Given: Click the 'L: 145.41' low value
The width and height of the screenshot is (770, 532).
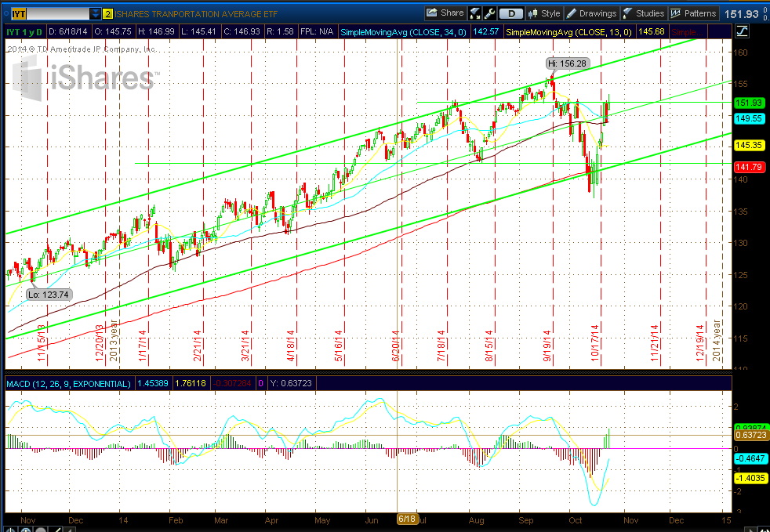Looking at the screenshot, I should point(199,32).
